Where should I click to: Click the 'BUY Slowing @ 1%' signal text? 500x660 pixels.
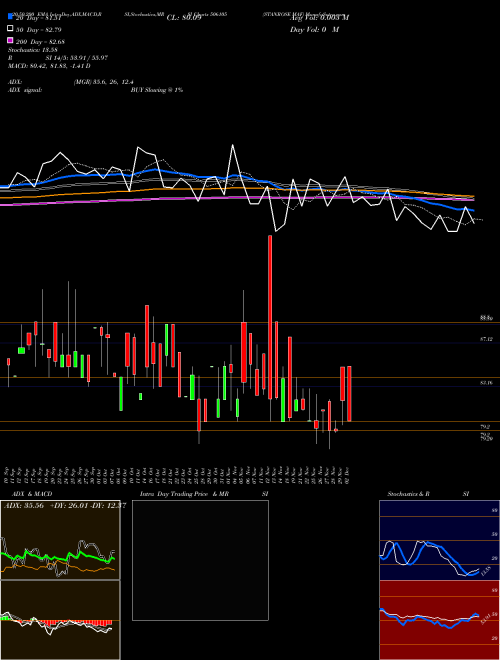tap(157, 90)
